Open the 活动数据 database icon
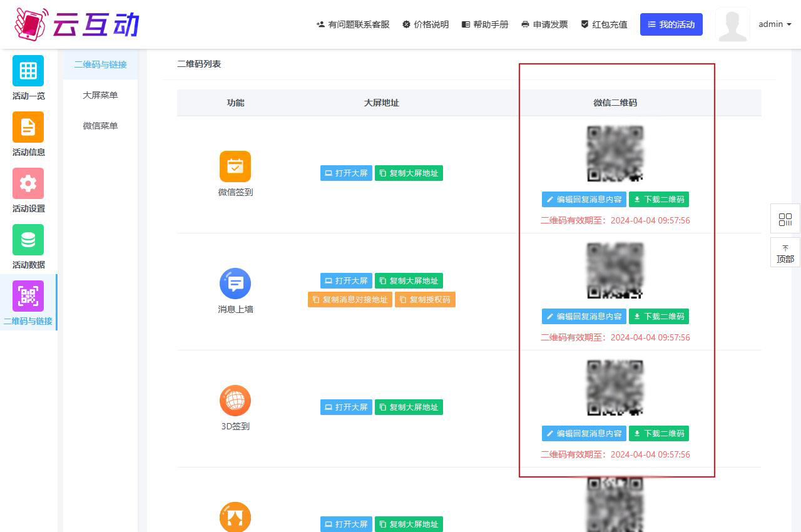This screenshot has height=532, width=801. coord(28,240)
